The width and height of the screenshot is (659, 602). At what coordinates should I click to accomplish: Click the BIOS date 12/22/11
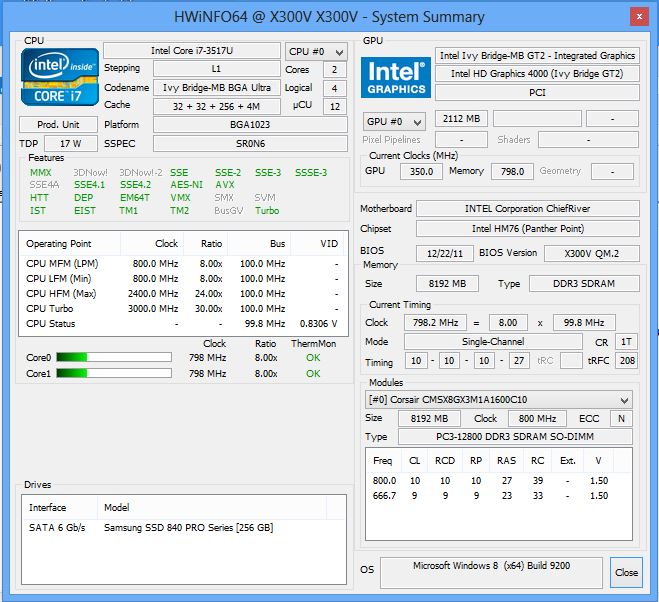tap(445, 253)
